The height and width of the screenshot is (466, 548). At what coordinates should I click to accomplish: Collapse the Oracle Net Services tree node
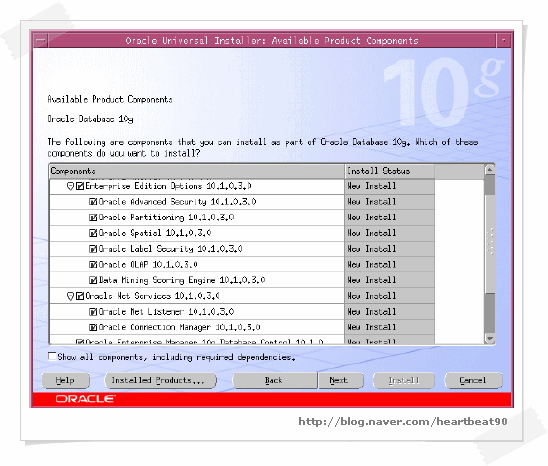pos(70,296)
